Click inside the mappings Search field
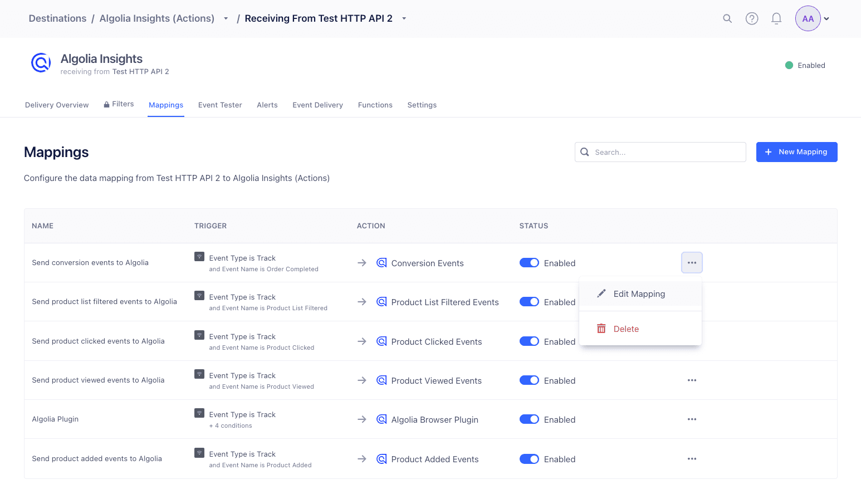Viewport: 861px width, 504px height. click(x=660, y=151)
